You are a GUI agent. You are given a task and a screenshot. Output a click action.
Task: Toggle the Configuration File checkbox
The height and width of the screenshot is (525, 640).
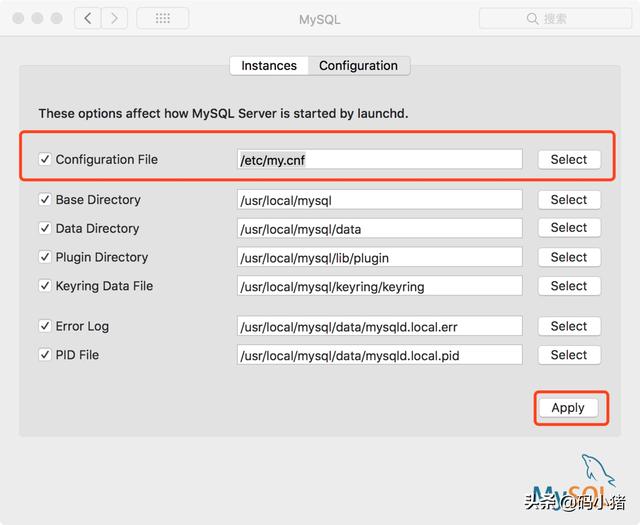(45, 159)
